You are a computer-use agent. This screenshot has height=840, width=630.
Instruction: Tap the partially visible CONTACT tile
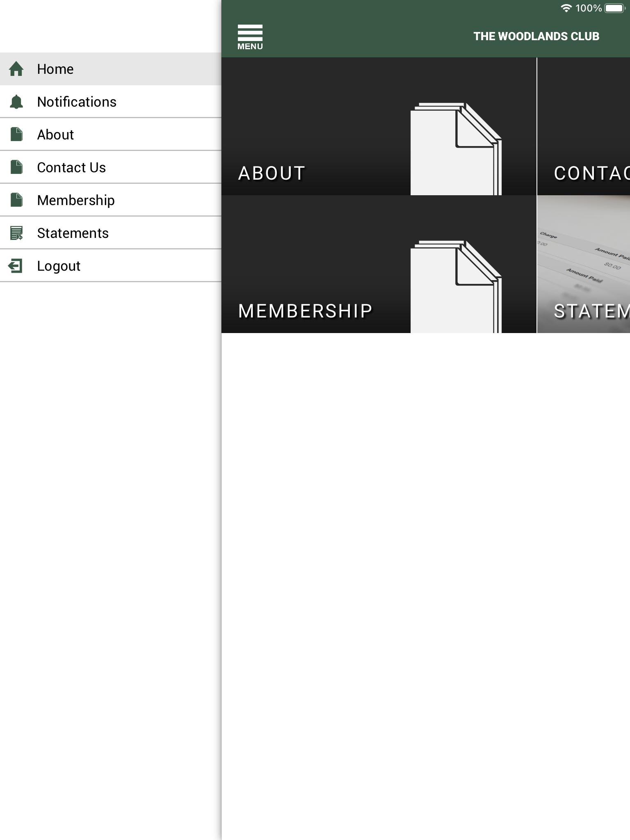pyautogui.click(x=584, y=126)
